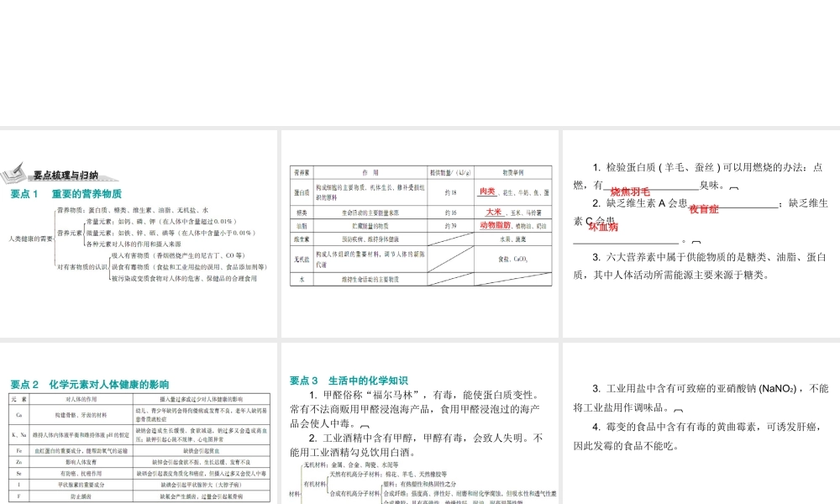
Task: Open the slide thumbnail titled 要点2 化学元素对人体健康的影响
Action: (139, 423)
